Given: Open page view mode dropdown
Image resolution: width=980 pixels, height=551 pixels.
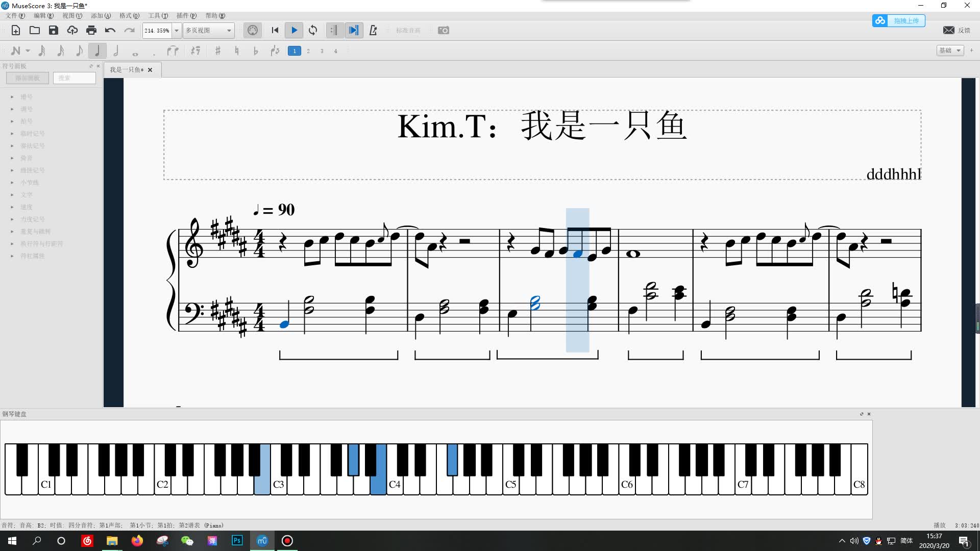Looking at the screenshot, I should coord(209,30).
